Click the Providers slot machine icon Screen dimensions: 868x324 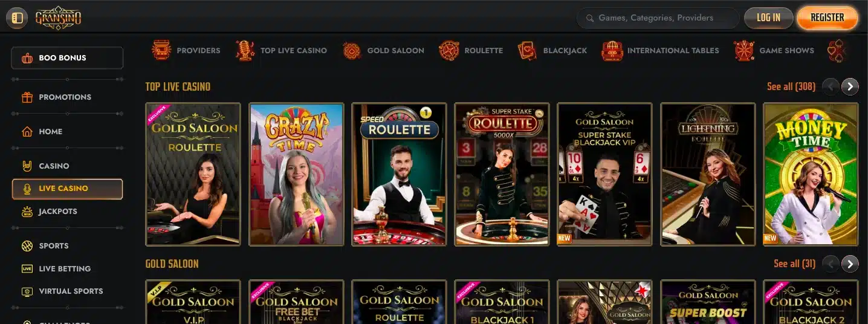161,50
